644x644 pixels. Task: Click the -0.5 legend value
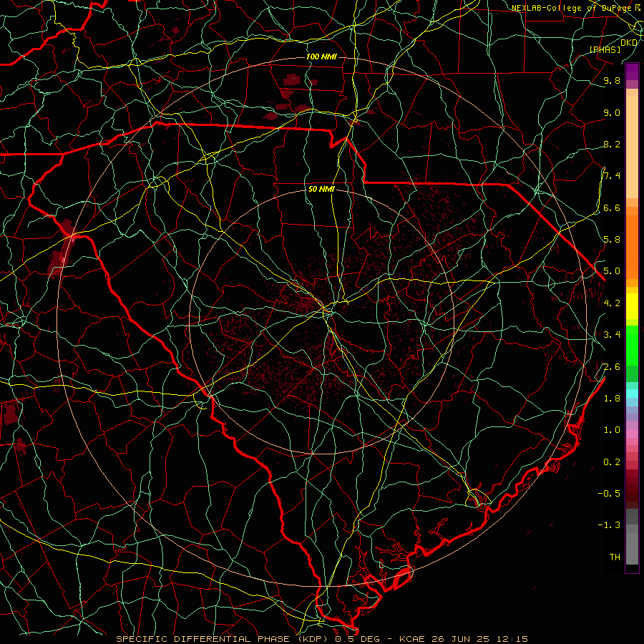point(609,494)
